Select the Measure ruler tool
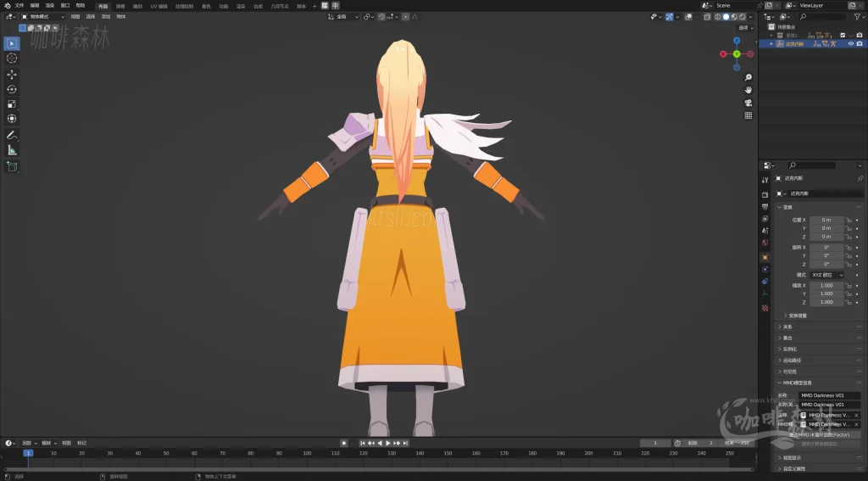Image resolution: width=868 pixels, height=481 pixels. click(12, 150)
